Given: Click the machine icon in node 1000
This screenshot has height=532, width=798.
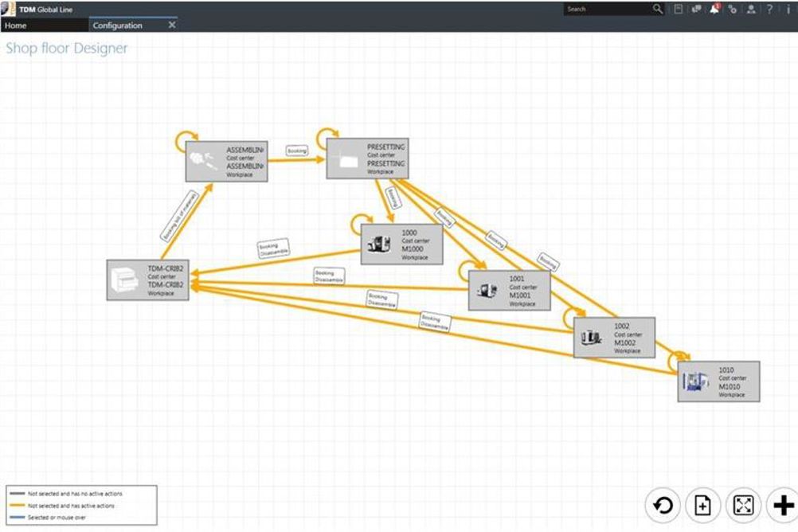Looking at the screenshot, I should tap(378, 244).
